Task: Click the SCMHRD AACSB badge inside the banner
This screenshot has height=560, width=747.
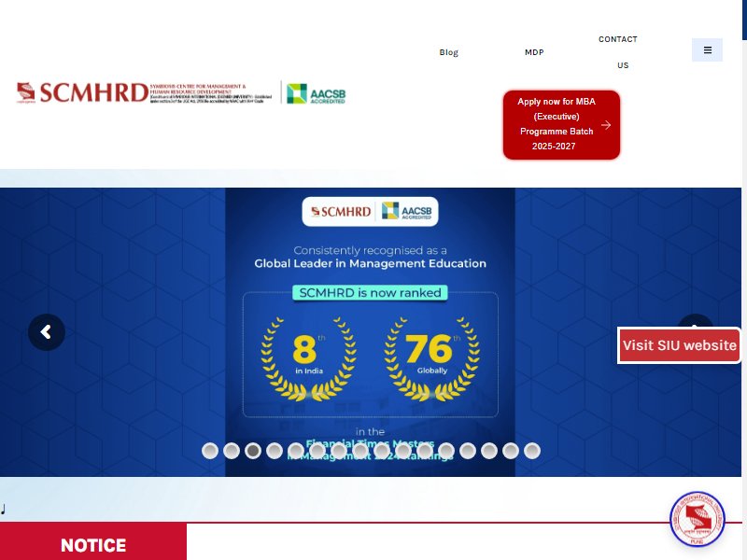Action: pyautogui.click(x=370, y=212)
